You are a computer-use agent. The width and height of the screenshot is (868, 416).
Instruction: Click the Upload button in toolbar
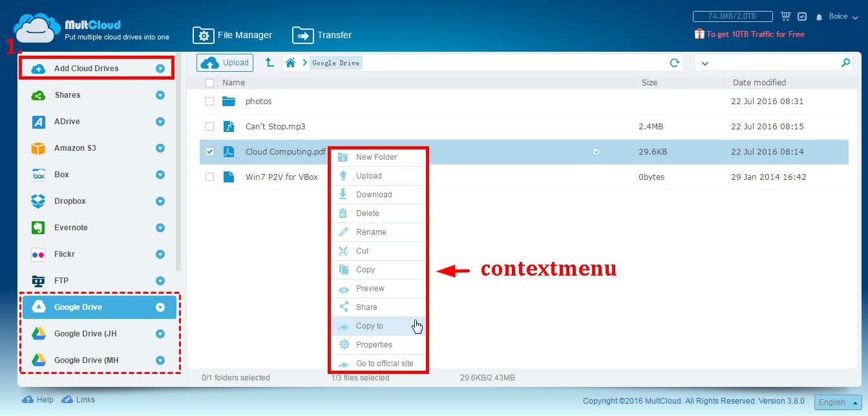[225, 63]
